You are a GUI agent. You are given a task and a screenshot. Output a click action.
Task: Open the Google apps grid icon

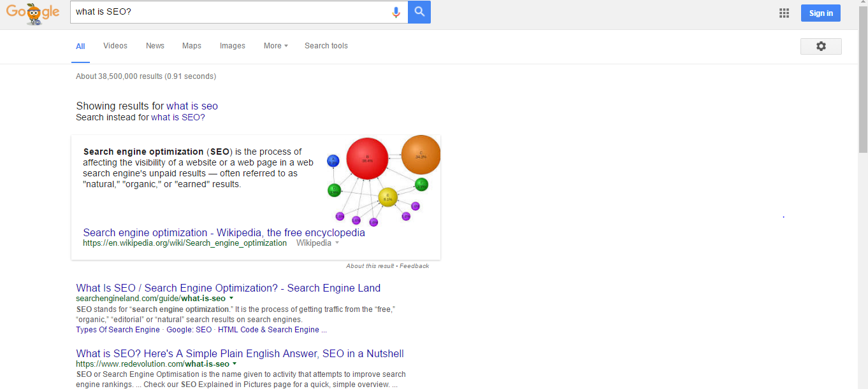pos(784,12)
